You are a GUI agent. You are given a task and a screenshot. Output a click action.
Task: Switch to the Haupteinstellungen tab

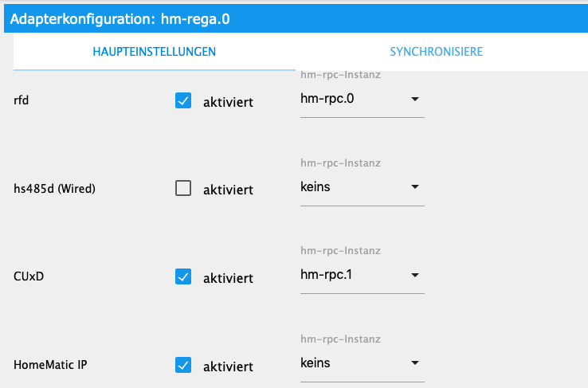155,52
